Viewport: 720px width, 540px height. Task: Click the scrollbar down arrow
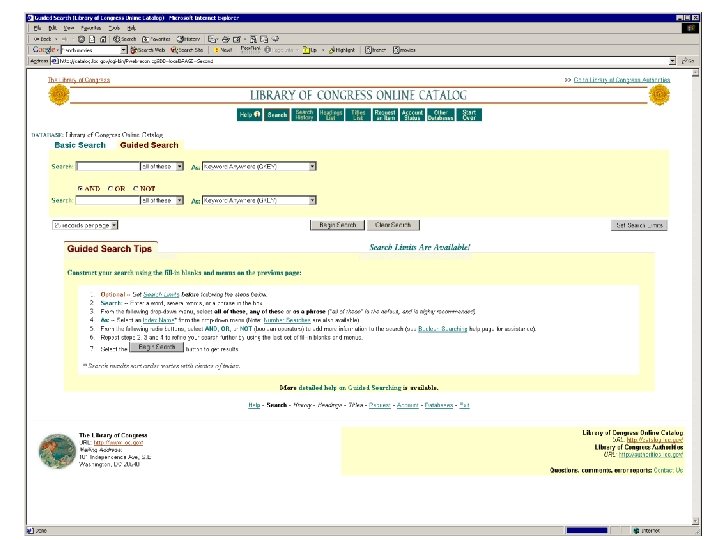(695, 521)
